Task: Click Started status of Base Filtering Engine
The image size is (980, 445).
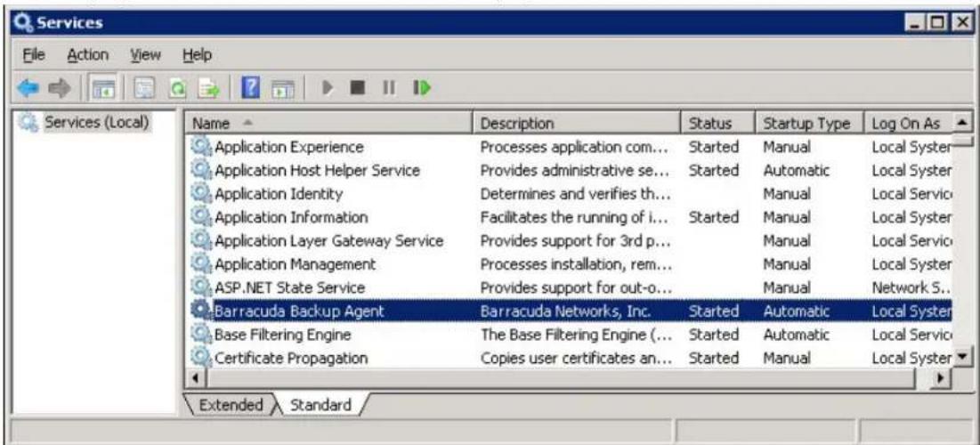Action: click(x=714, y=335)
